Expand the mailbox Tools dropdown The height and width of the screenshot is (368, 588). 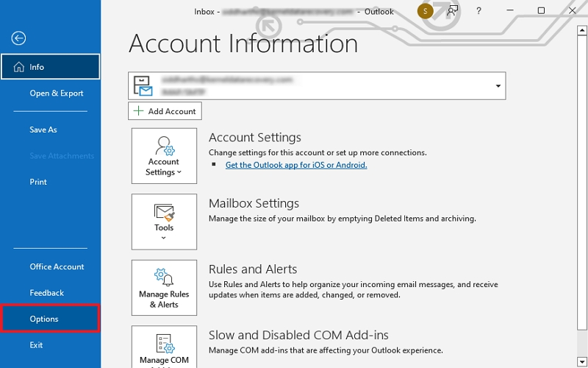[164, 222]
